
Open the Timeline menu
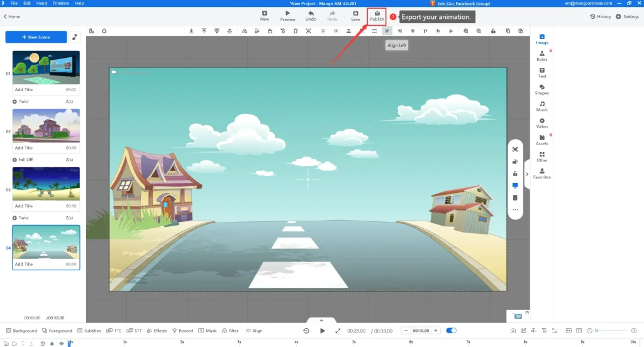[x=60, y=3]
